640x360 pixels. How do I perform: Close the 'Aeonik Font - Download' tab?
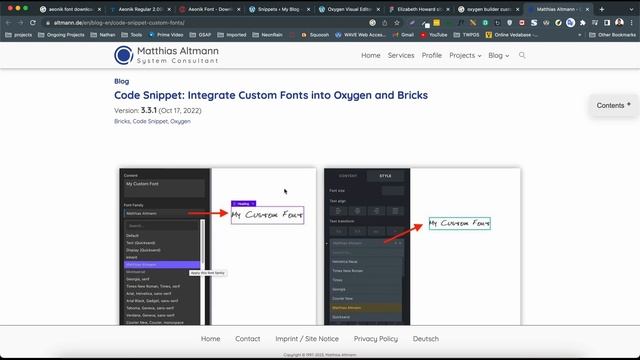coord(239,9)
